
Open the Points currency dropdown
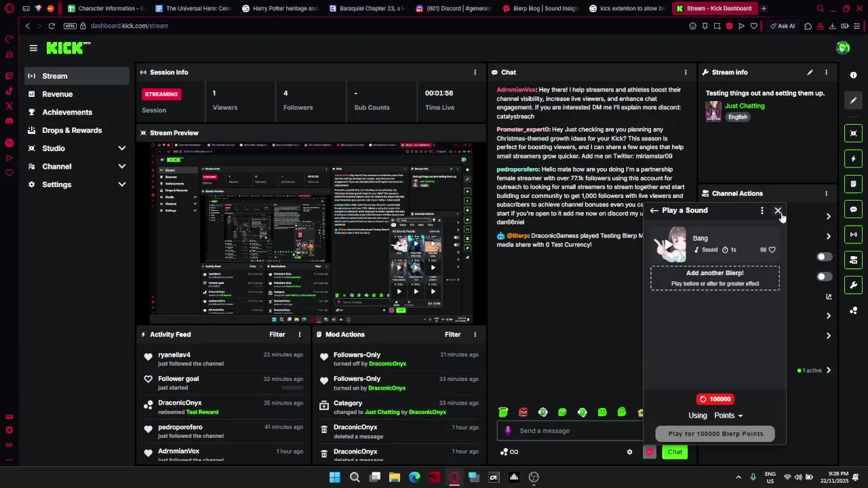click(728, 415)
